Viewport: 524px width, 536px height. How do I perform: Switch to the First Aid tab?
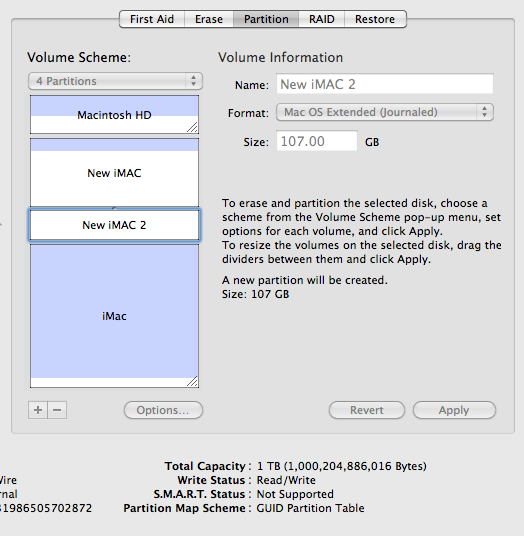pos(152,19)
